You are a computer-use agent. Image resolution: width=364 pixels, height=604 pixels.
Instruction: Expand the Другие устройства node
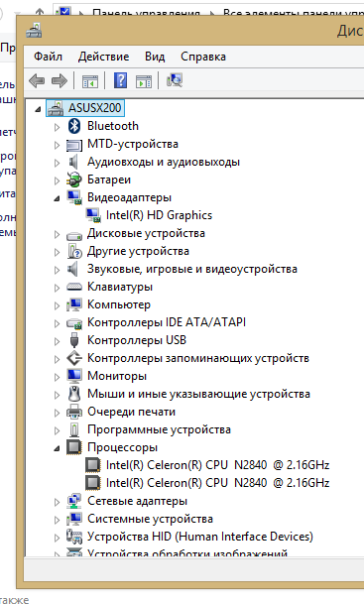point(57,252)
